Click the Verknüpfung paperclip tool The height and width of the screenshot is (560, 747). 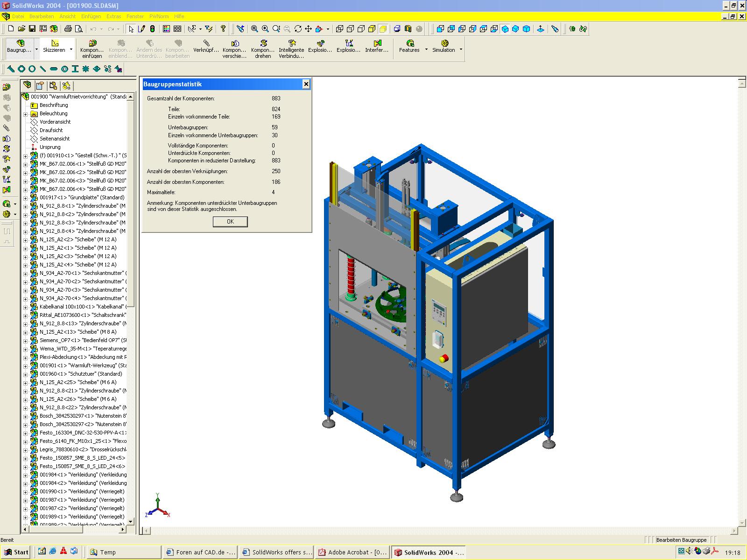[x=206, y=46]
